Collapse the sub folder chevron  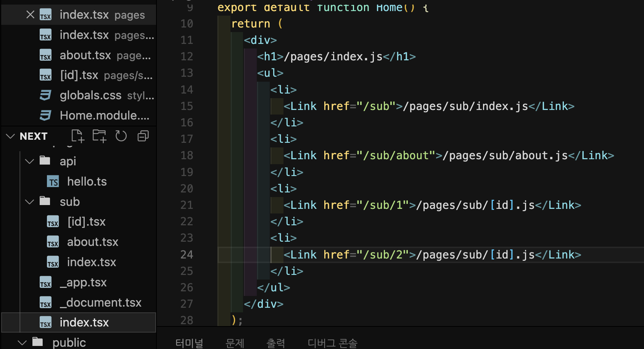(x=29, y=202)
